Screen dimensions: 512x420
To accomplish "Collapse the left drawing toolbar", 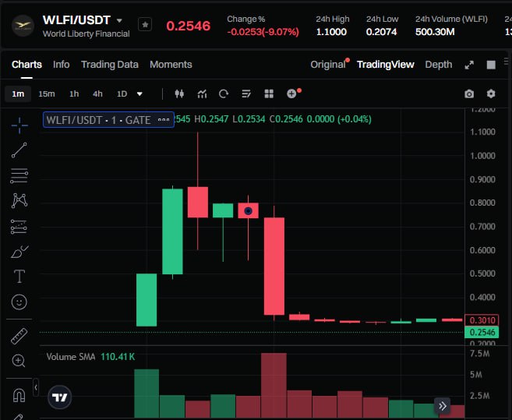I will pyautogui.click(x=36, y=388).
